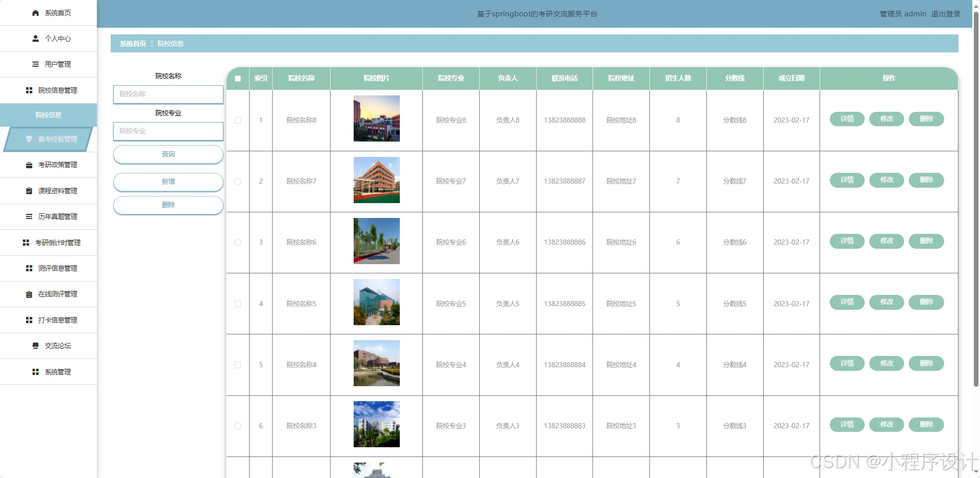The height and width of the screenshot is (478, 980).
Task: Click the briefcase icon beside 考研政策管理
Action: click(x=29, y=165)
